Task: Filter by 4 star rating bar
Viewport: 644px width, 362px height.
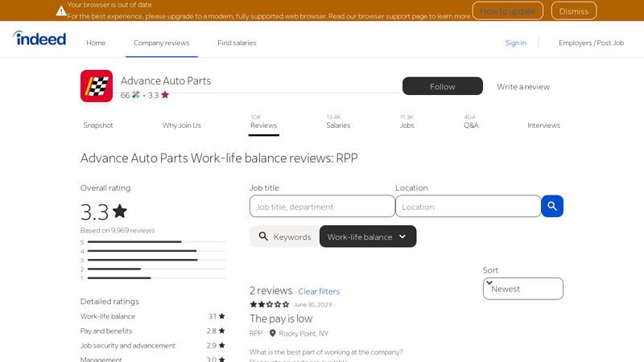Action: (x=153, y=251)
